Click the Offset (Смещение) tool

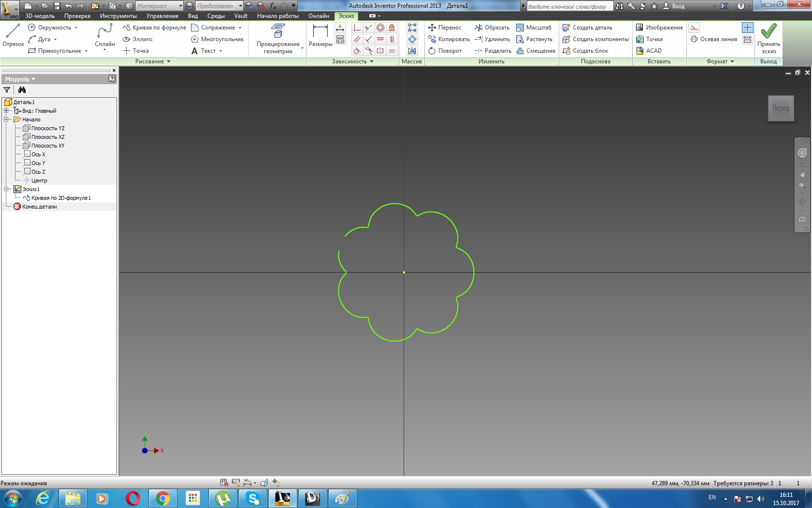click(536, 51)
